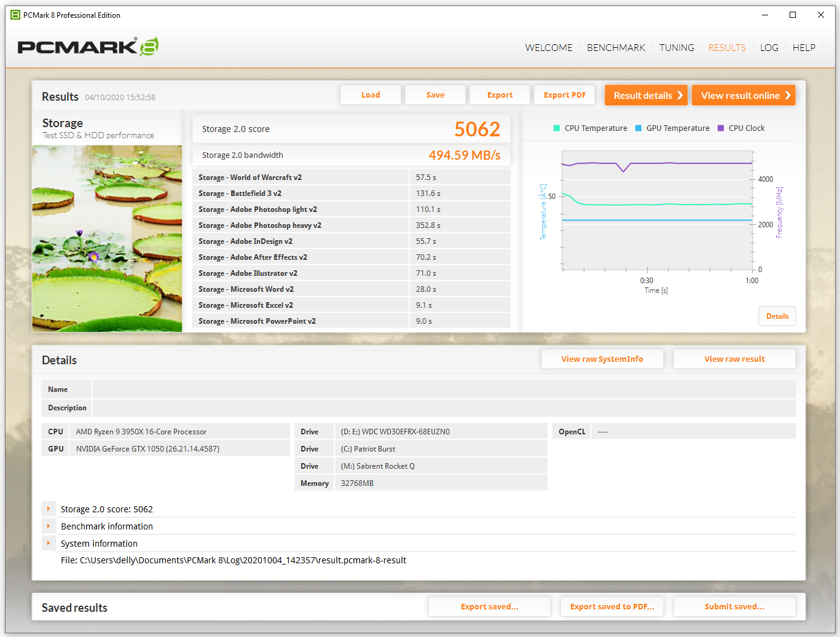Screen dimensions: 840x637
Task: Open the Log tab
Action: click(x=769, y=47)
